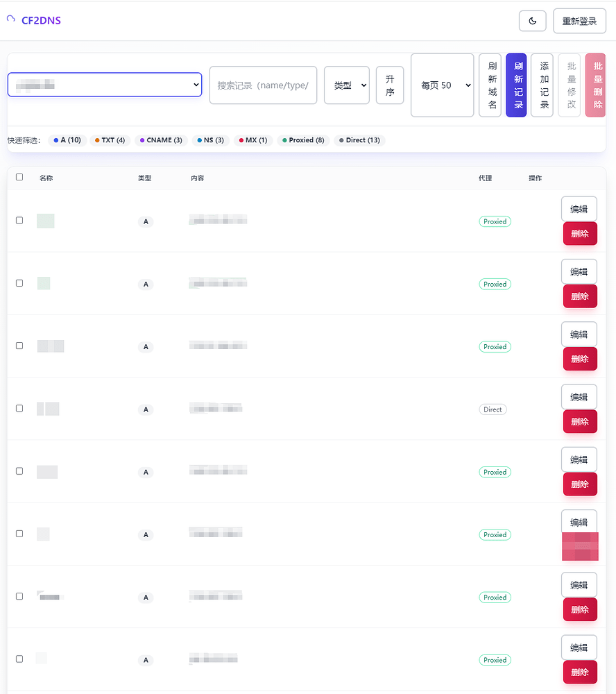Toggle the 升序 sort order button
This screenshot has width=616, height=694.
tap(390, 85)
